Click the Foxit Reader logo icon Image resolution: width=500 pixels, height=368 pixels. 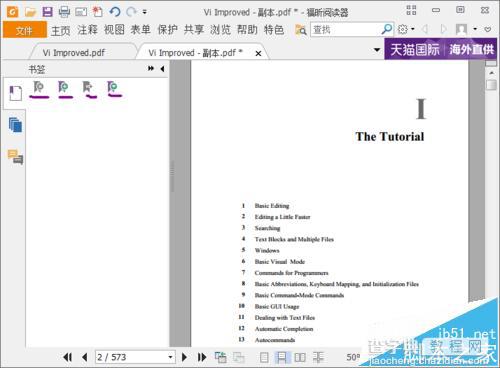tap(12, 12)
